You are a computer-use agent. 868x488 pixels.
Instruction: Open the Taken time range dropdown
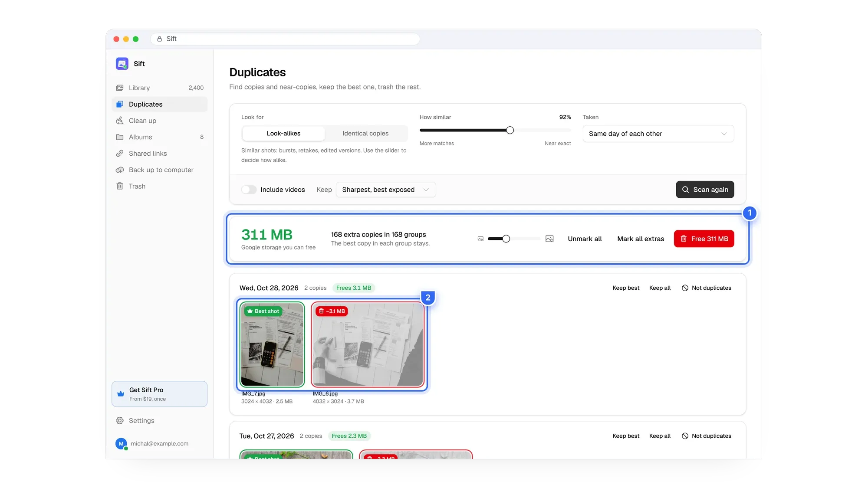pos(658,134)
